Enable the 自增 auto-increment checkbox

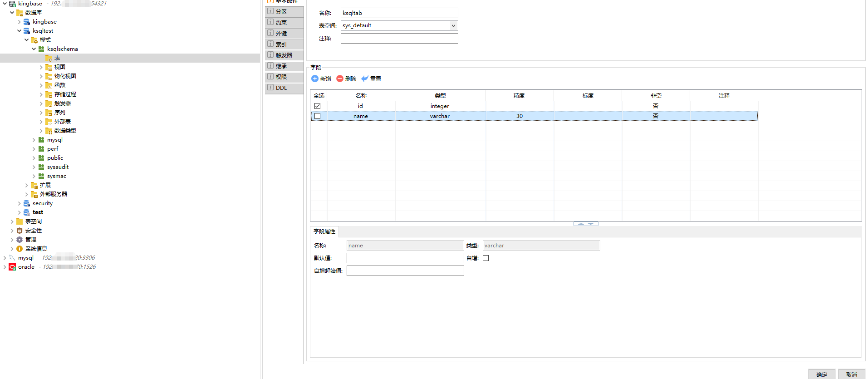click(x=485, y=258)
